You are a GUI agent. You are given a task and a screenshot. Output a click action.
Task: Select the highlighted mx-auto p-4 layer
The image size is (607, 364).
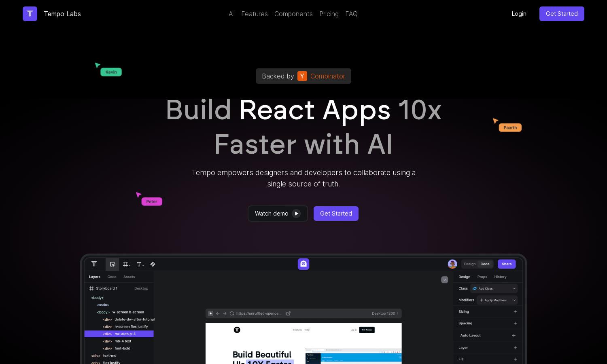click(119, 334)
